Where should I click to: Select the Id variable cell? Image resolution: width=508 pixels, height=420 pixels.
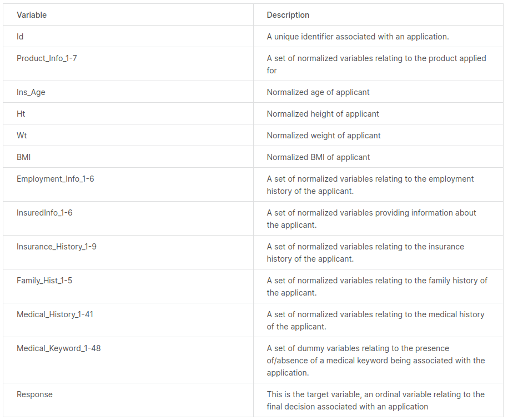tap(128, 36)
